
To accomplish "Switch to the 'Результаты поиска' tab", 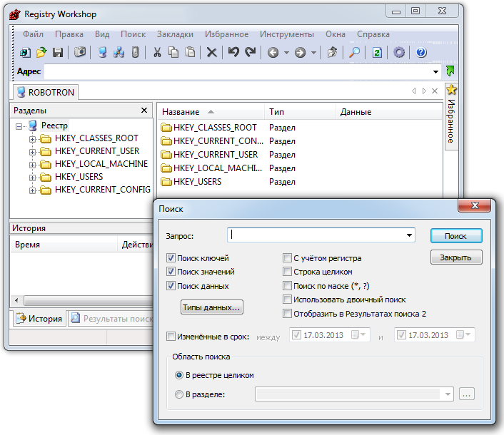I will [x=111, y=319].
